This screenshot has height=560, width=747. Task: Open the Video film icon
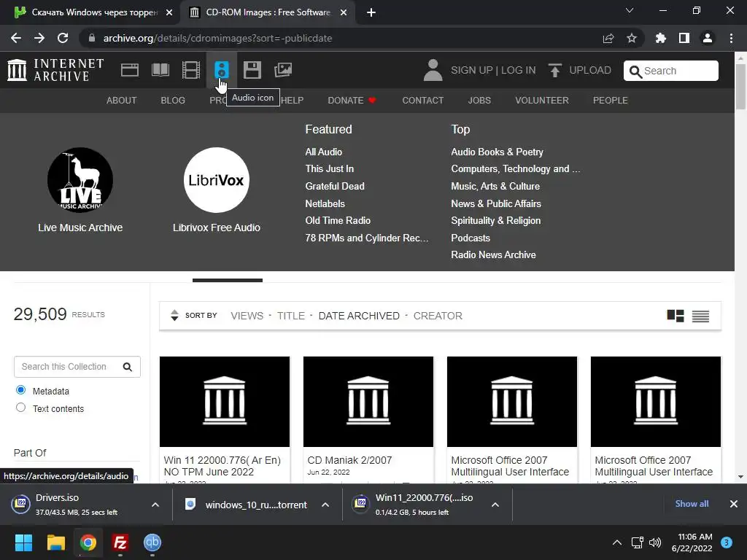tap(191, 71)
